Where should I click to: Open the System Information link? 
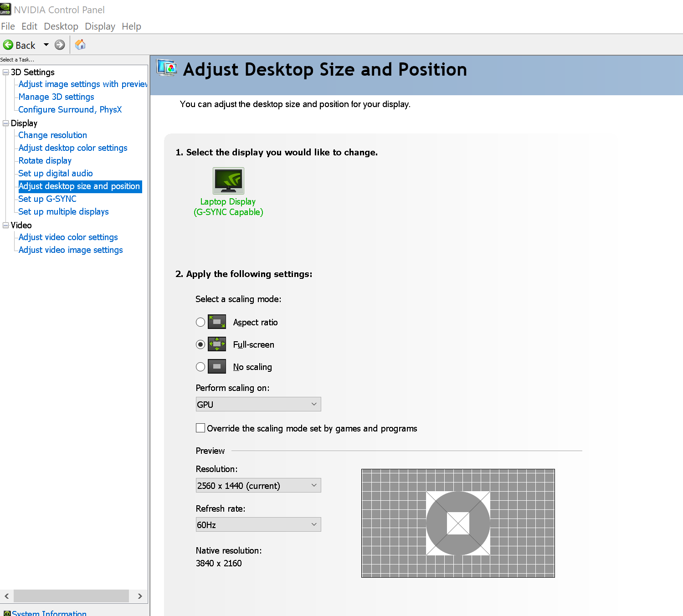(x=49, y=613)
